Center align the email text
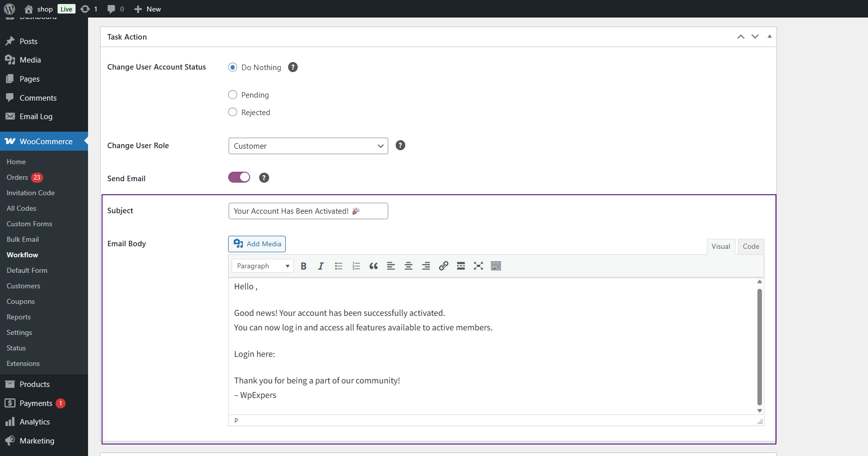 (408, 266)
